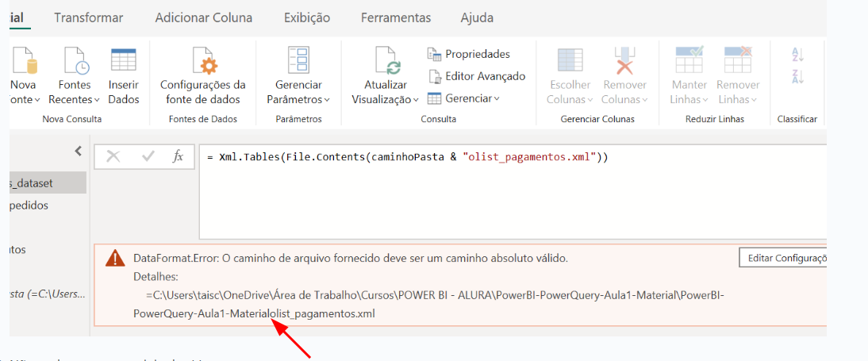Click Atualizar Visualização refresh icon
The image size is (868, 361).
[386, 60]
